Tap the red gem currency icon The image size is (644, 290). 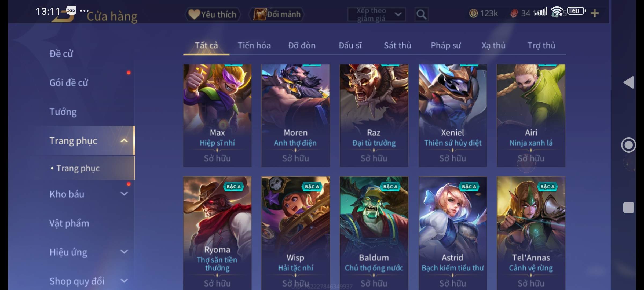[x=514, y=13]
